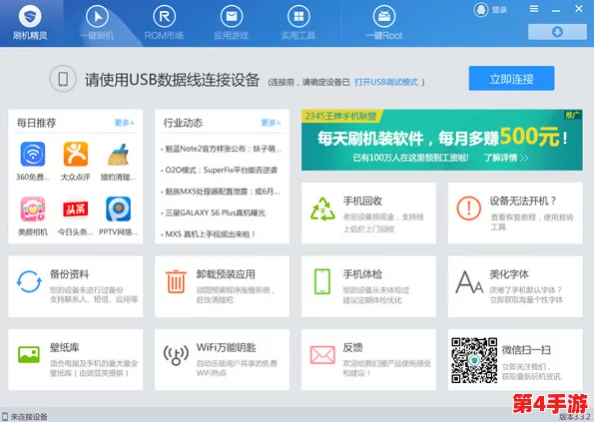
Task: Click the 美化字体 title text
Action: point(509,274)
